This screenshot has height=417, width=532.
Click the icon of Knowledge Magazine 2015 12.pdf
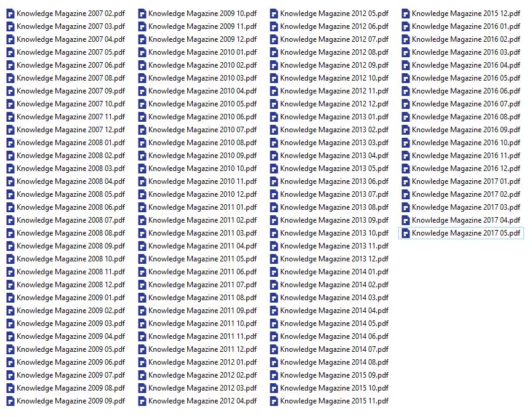click(x=406, y=14)
